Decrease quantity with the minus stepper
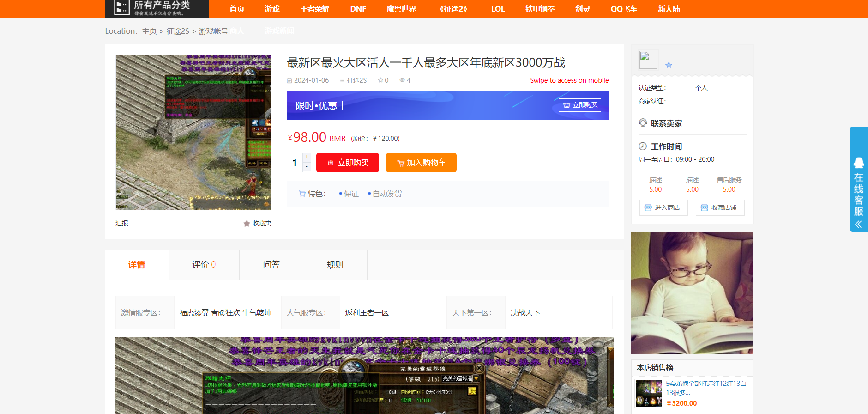The height and width of the screenshot is (414, 868). (307, 167)
